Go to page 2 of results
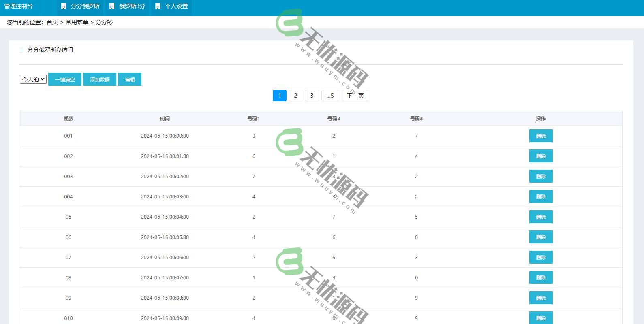This screenshot has height=324, width=644. (295, 96)
